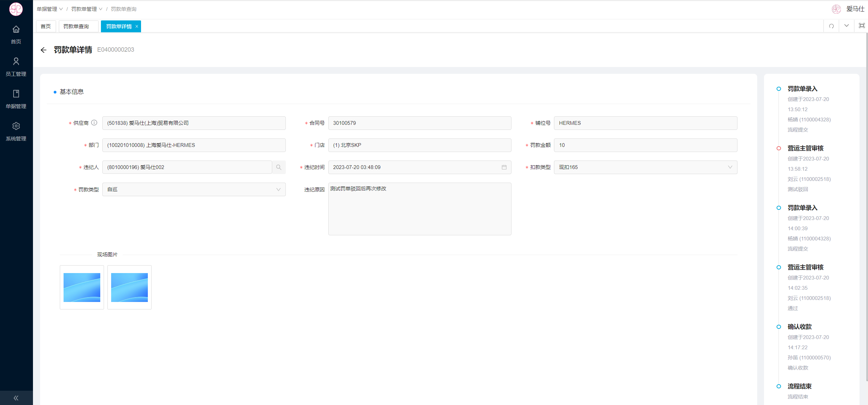Click the refresh icon in the tab bar
This screenshot has width=868, height=405.
831,26
